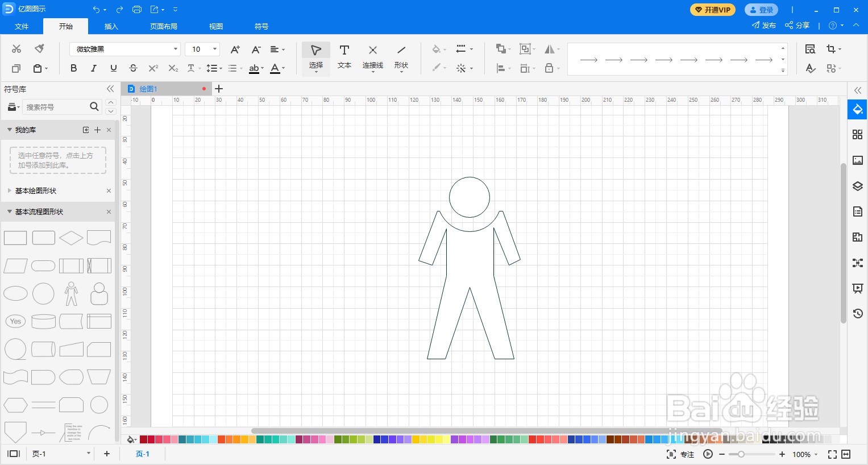Viewport: 868px width, 465px height.
Task: Add a new document tab with plus
Action: tap(219, 89)
